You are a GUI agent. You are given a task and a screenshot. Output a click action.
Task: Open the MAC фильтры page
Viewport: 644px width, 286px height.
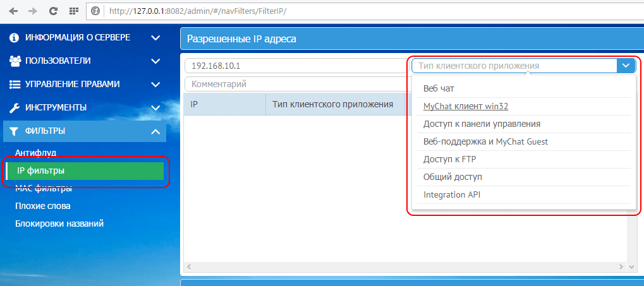click(x=43, y=188)
